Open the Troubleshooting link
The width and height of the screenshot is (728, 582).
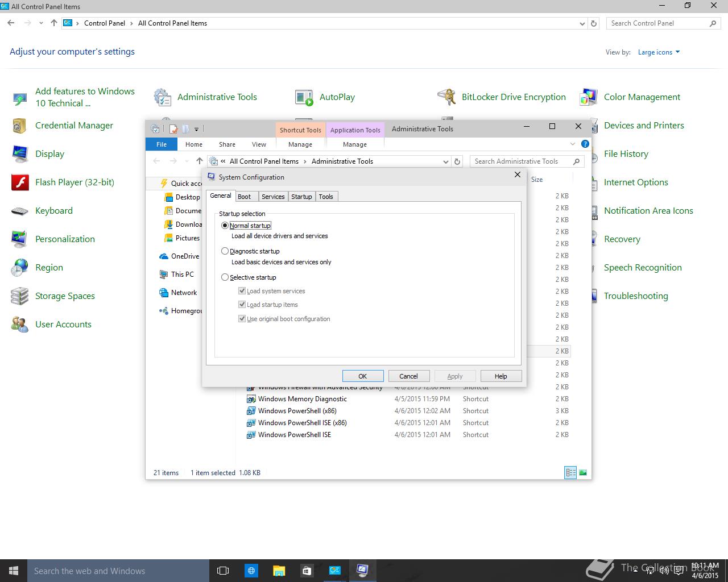(636, 296)
